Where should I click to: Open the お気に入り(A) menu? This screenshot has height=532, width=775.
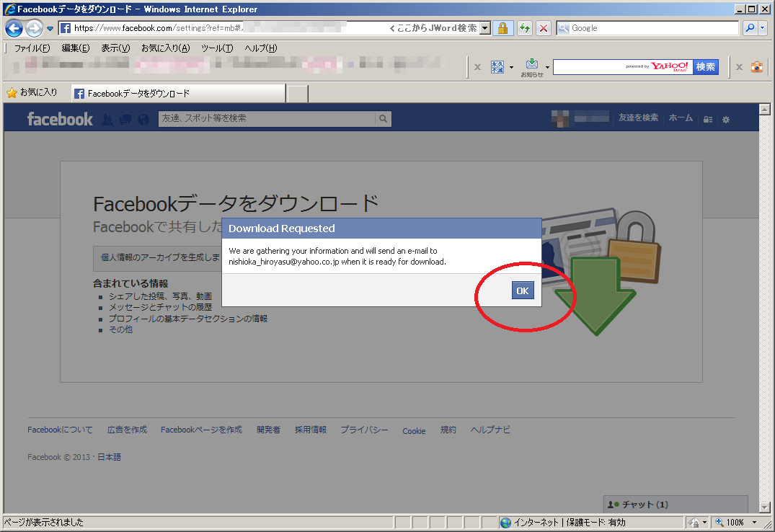166,48
